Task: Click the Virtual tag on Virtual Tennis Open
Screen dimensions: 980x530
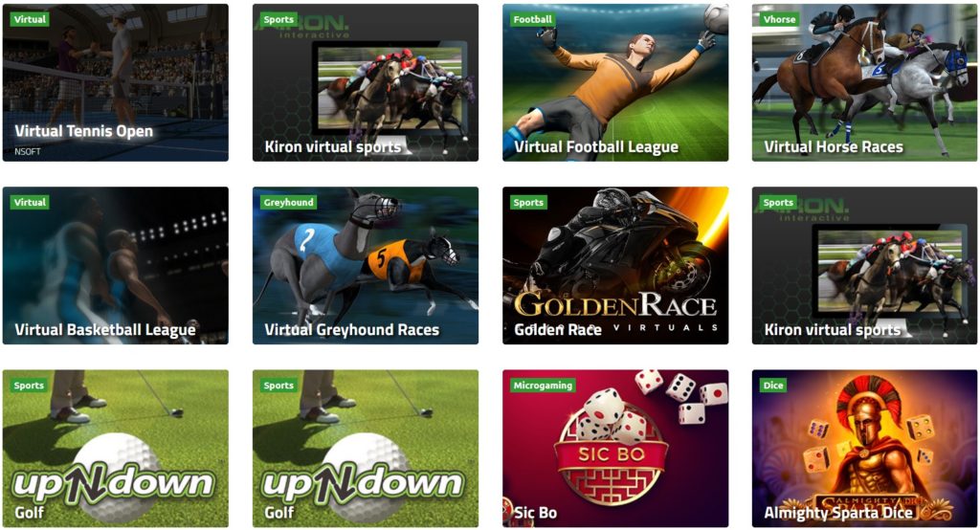Action: point(30,19)
